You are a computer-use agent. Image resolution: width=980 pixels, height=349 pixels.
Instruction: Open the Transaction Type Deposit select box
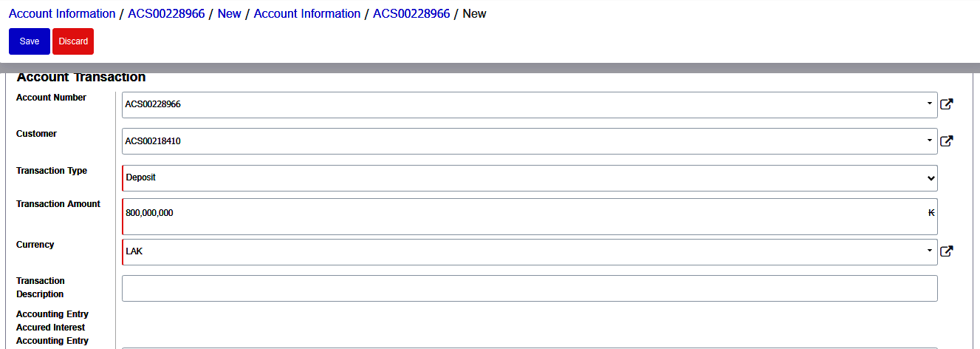pos(529,177)
